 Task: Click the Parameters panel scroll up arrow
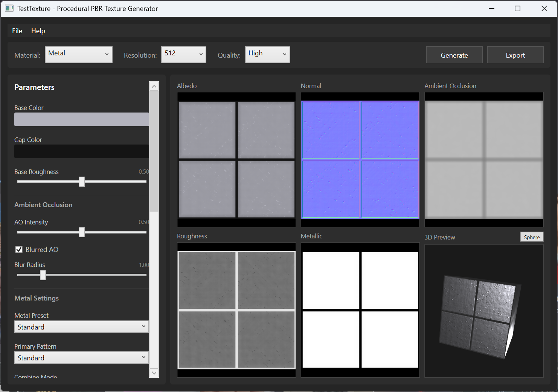[154, 86]
